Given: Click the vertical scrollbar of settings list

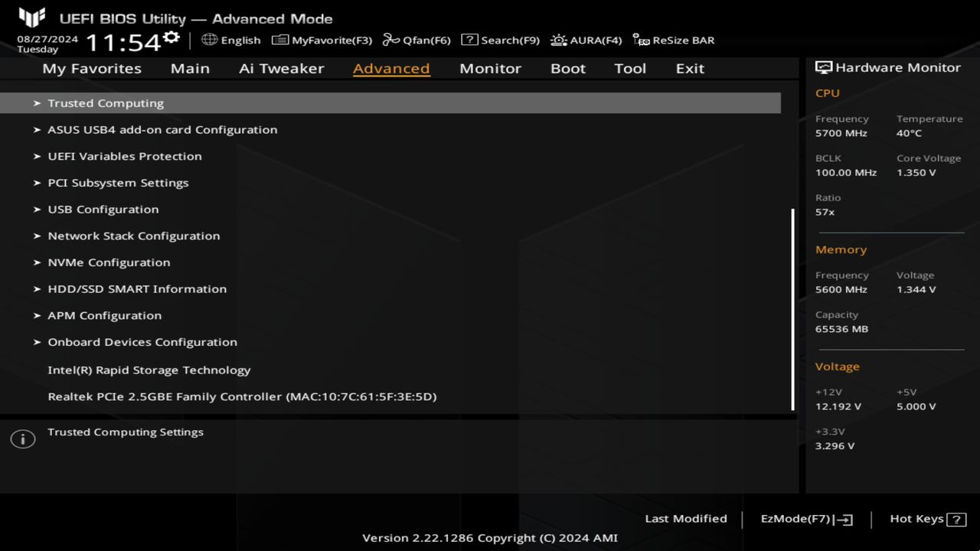Looking at the screenshot, I should coord(792,309).
